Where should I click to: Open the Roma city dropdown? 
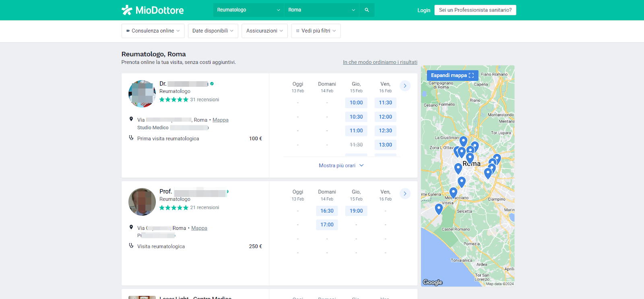tap(321, 10)
